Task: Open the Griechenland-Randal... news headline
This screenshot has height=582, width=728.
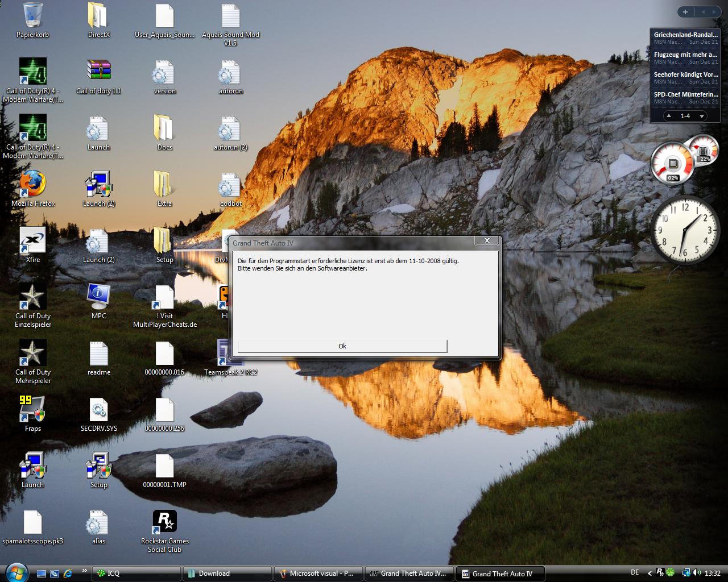Action: tap(685, 35)
